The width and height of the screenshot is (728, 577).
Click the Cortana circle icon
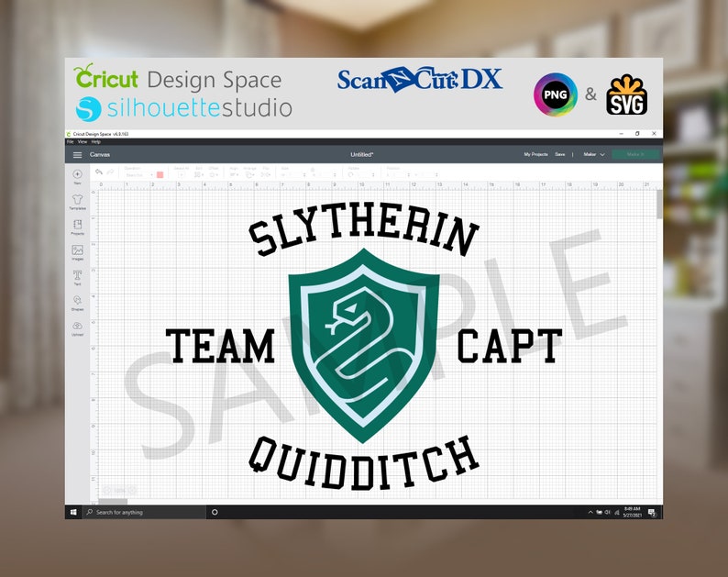coord(215,512)
